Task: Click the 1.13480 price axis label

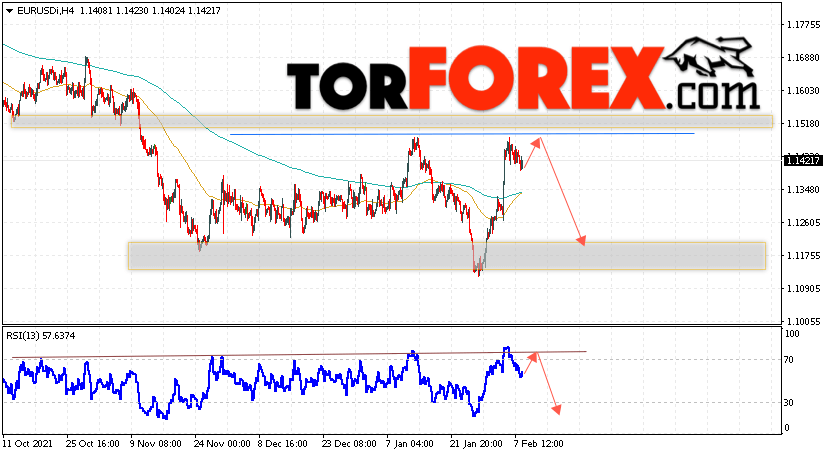Action: click(803, 190)
